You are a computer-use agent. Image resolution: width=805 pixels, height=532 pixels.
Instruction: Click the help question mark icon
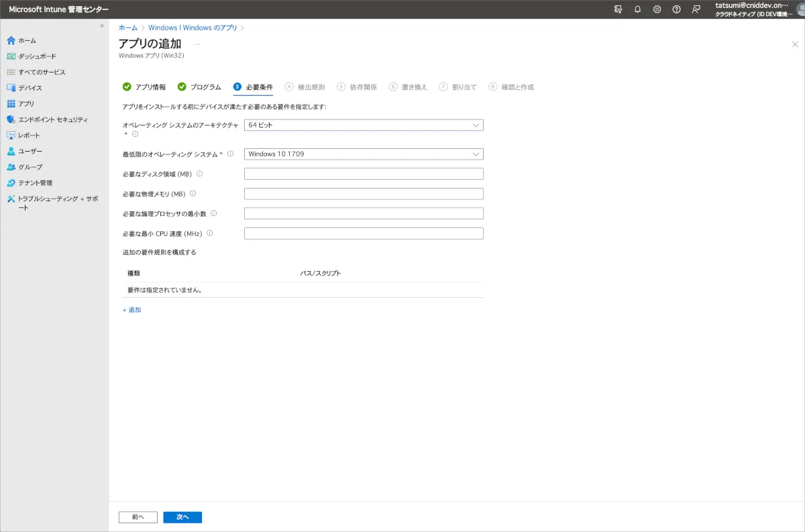(676, 9)
